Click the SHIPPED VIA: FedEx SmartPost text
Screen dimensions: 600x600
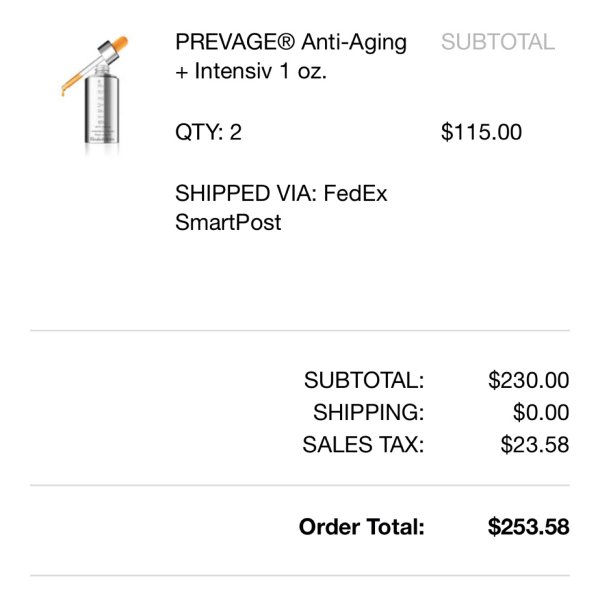coord(281,208)
